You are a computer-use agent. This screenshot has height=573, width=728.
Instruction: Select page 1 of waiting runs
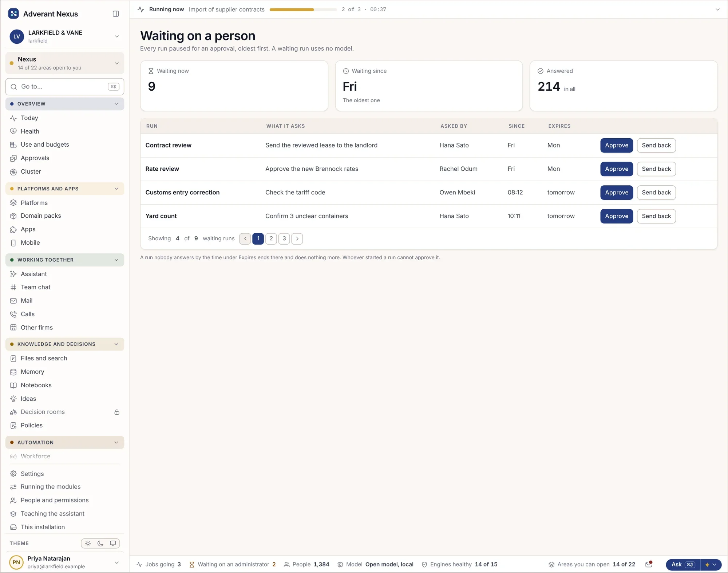coord(258,238)
